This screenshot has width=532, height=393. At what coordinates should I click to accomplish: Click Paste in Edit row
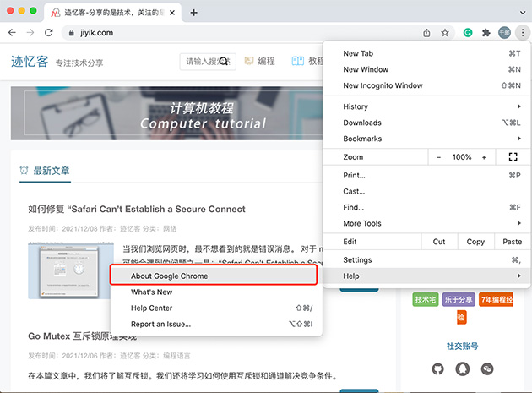[x=512, y=242]
